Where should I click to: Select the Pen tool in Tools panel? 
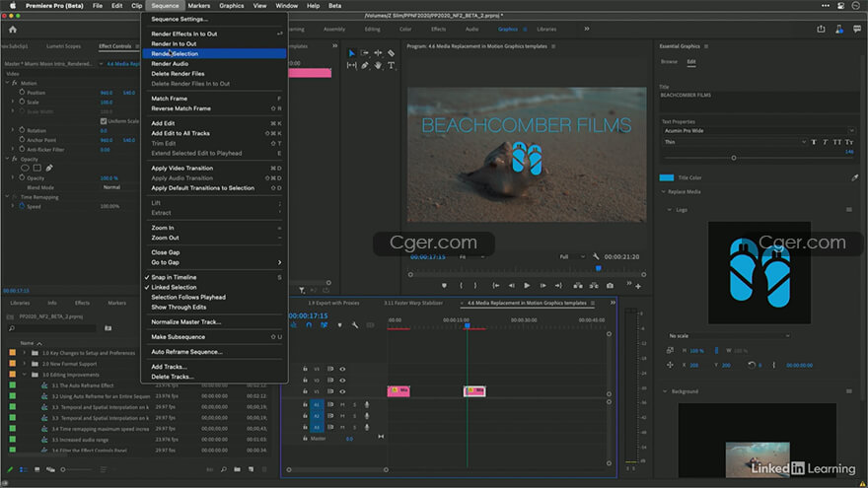[x=364, y=65]
